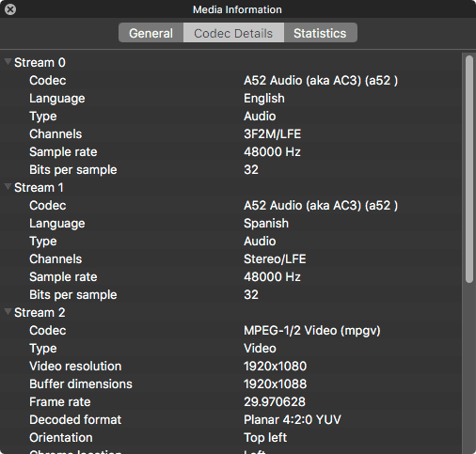
Task: Select the Stereo/LFE channels value
Action: [275, 259]
